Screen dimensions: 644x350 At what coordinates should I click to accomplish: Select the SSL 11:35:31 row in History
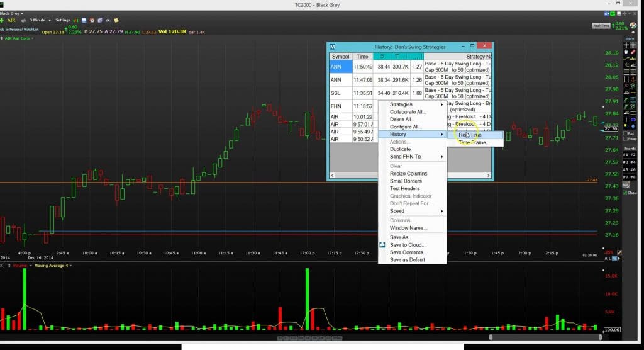410,93
